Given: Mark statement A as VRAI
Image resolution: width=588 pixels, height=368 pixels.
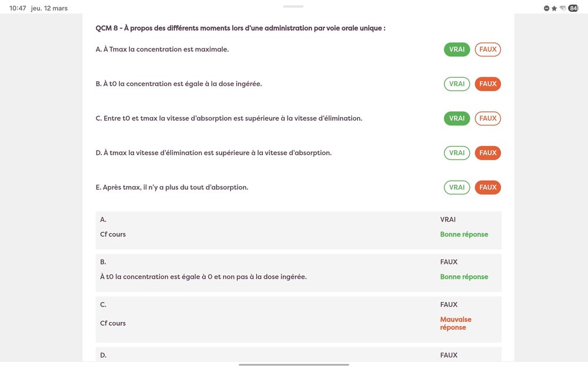Looking at the screenshot, I should pos(457,49).
